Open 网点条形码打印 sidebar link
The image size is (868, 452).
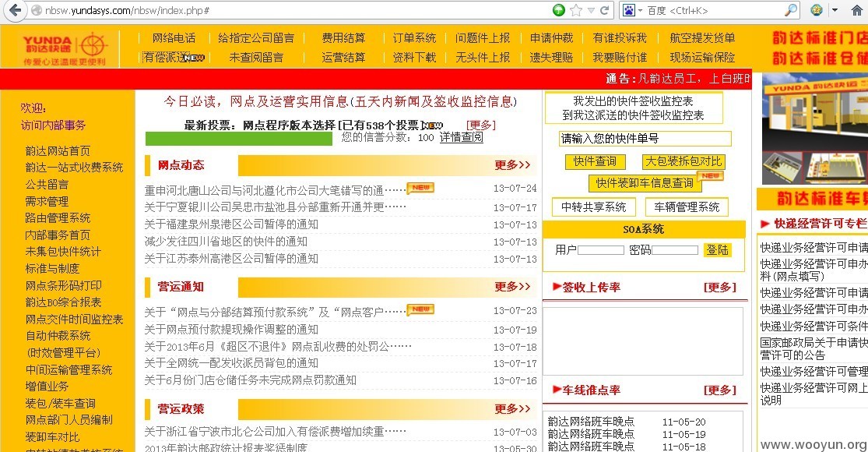pos(63,286)
